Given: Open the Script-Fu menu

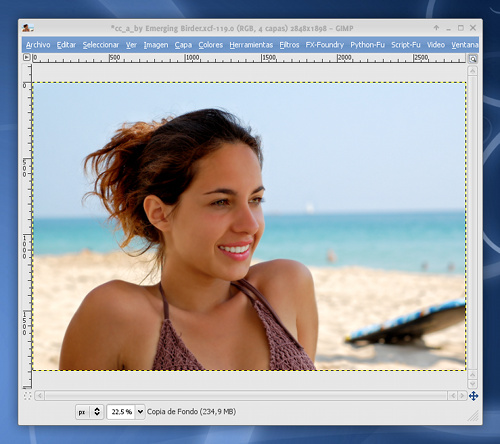Looking at the screenshot, I should (x=406, y=45).
